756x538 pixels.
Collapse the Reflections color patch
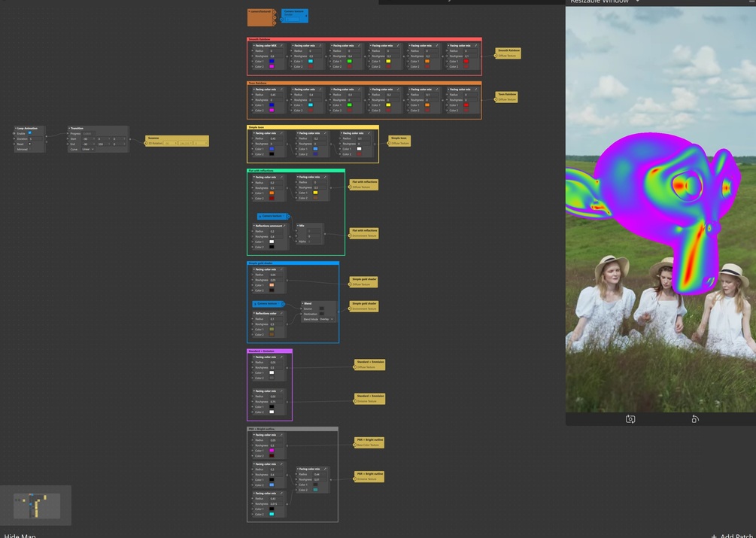tap(254, 313)
